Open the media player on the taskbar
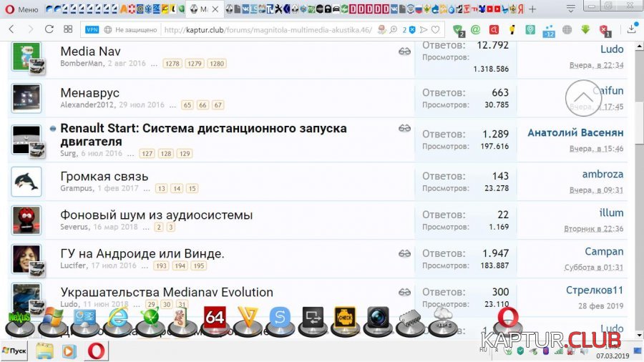The image size is (644, 362). click(x=69, y=351)
